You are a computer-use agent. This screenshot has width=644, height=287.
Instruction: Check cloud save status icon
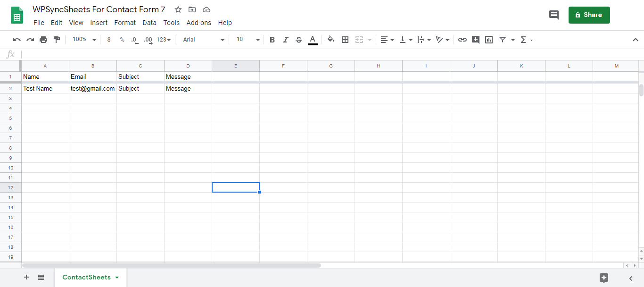tap(206, 9)
